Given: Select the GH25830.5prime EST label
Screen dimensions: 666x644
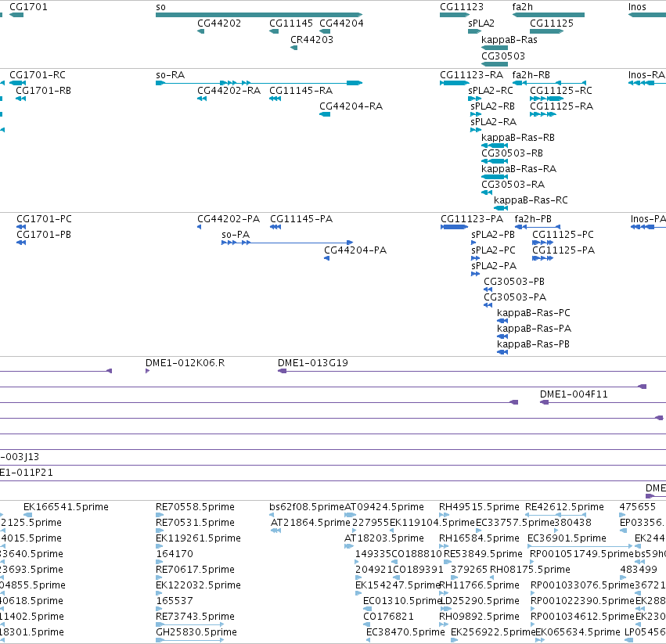Looking at the screenshot, I should [x=196, y=632].
